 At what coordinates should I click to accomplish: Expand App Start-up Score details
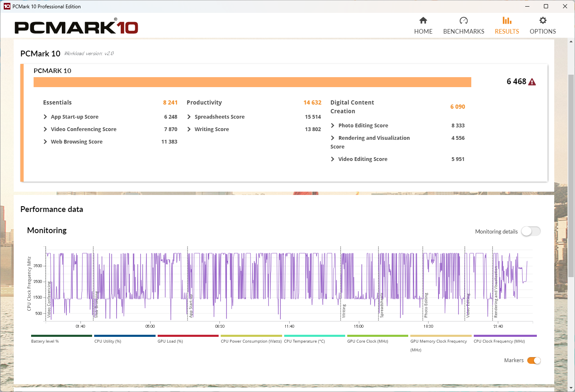[46, 117]
